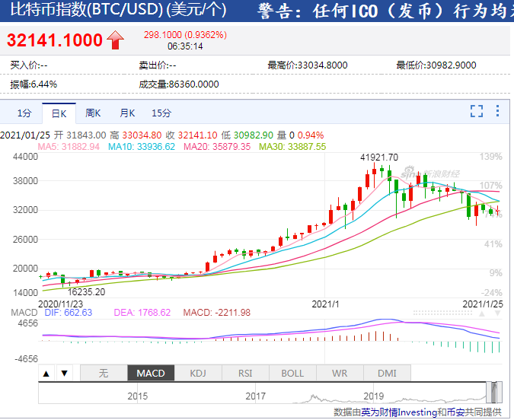
Task: Switch to the 1分 chart tab
Action: coord(25,113)
